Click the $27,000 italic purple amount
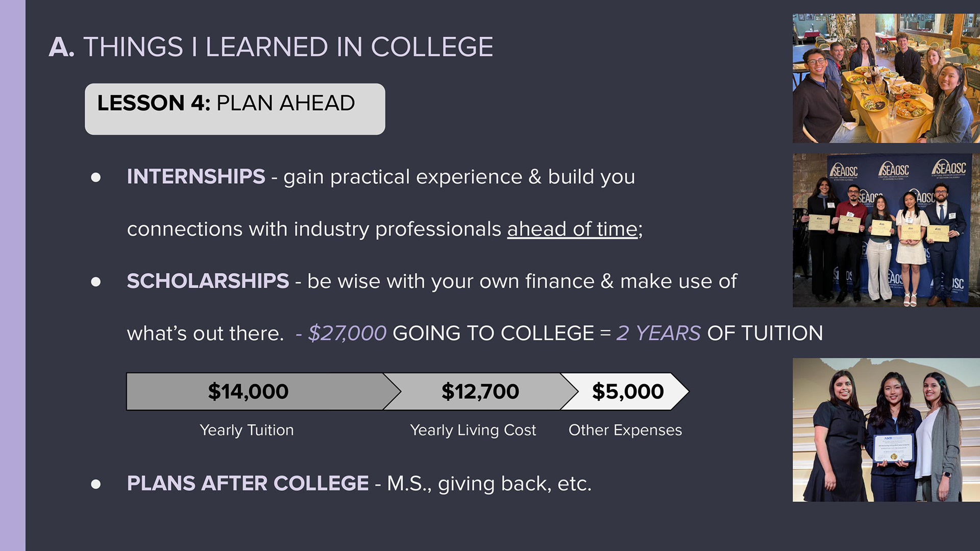The width and height of the screenshot is (980, 551). (x=348, y=333)
